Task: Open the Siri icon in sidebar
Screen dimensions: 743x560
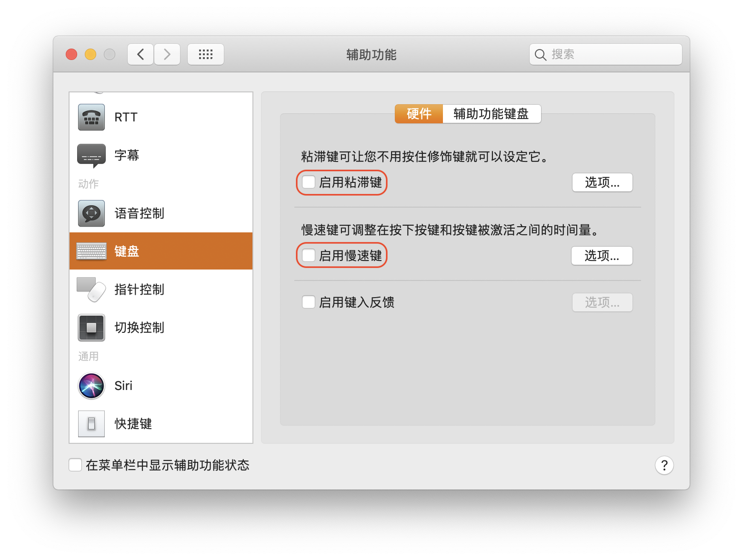Action: [91, 386]
